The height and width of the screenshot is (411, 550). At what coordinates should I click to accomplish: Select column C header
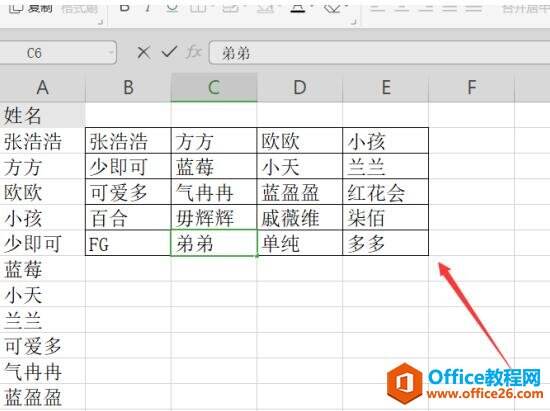(214, 87)
